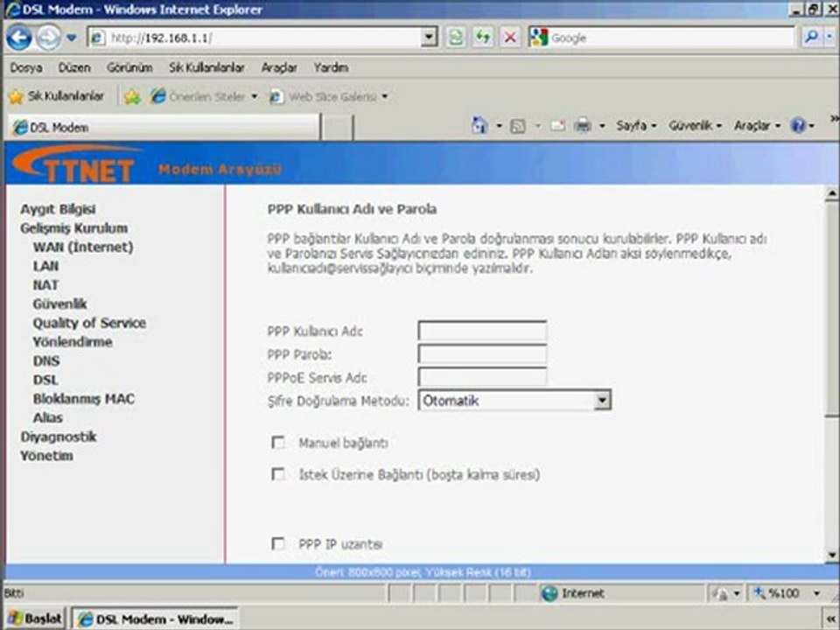Image resolution: width=840 pixels, height=630 pixels.
Task: Select Güvenlik in sidebar menu
Action: point(59,304)
